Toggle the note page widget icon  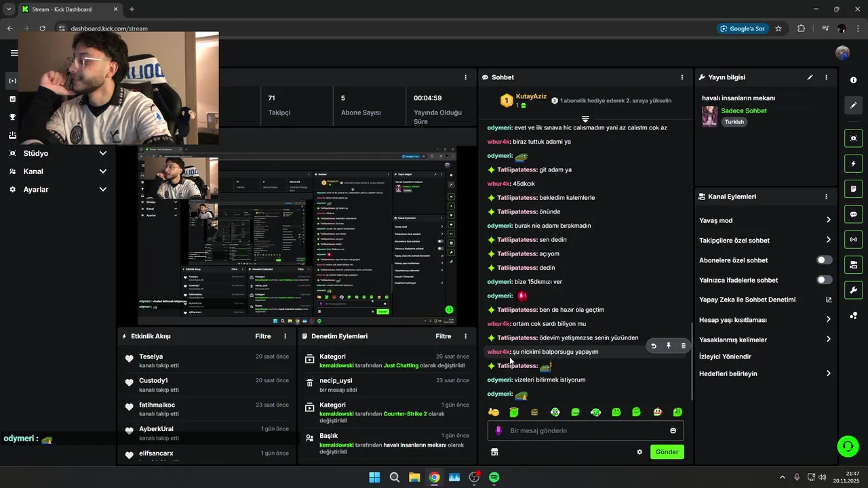point(853,189)
